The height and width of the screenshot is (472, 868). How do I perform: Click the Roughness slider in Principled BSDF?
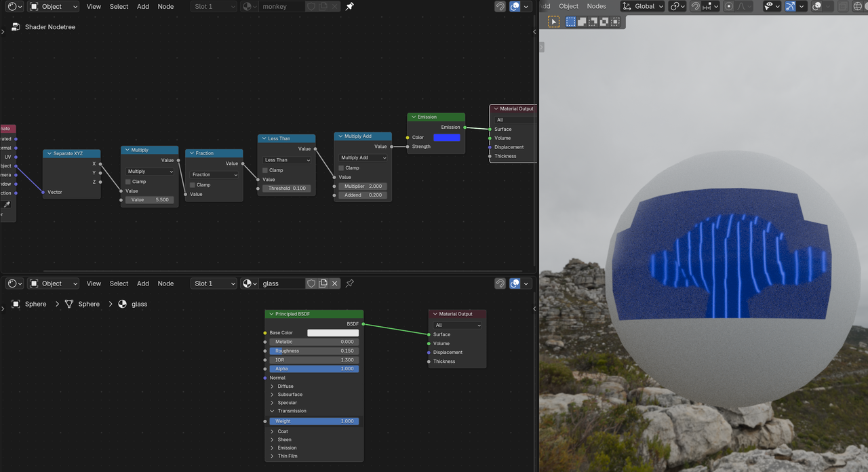[x=314, y=351]
